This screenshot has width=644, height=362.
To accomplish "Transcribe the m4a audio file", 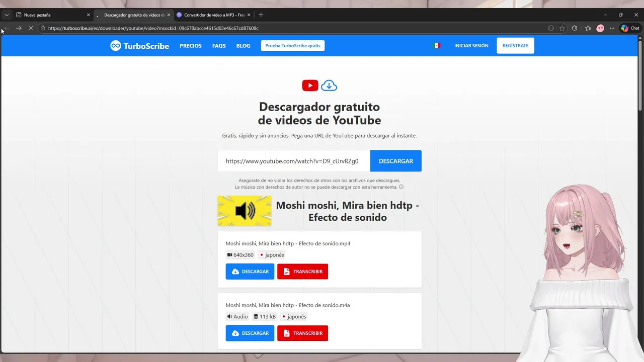I will click(302, 333).
